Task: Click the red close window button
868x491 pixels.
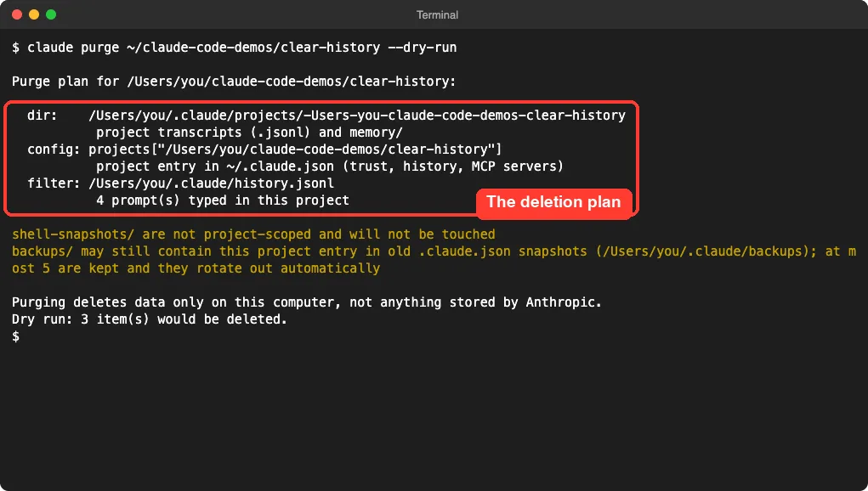Action: click(x=17, y=14)
